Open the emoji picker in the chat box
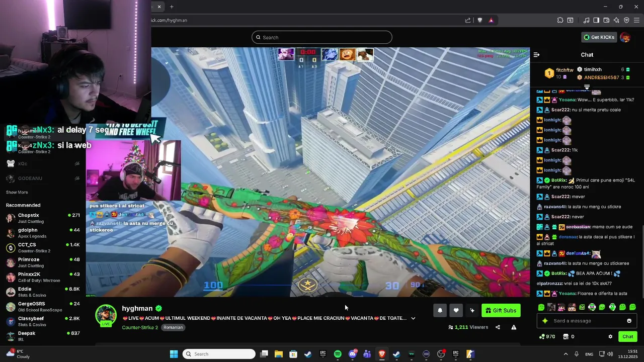Image resolution: width=644 pixels, height=362 pixels. pos(629,321)
